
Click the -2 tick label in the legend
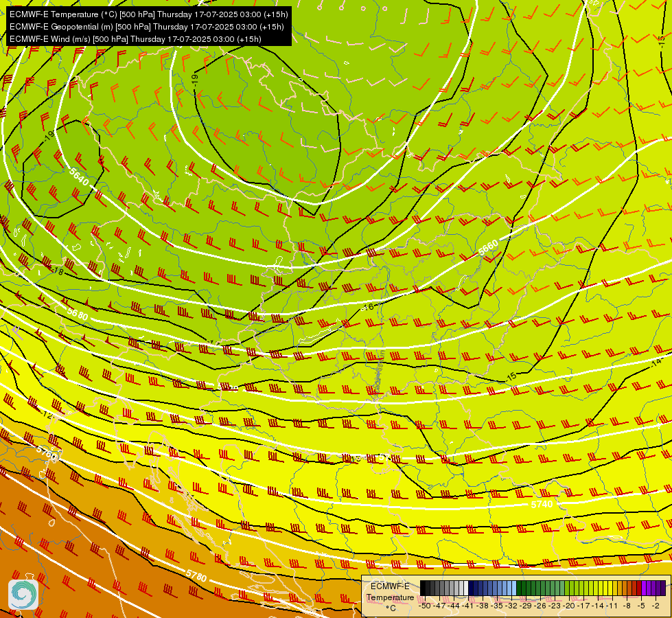point(656,606)
